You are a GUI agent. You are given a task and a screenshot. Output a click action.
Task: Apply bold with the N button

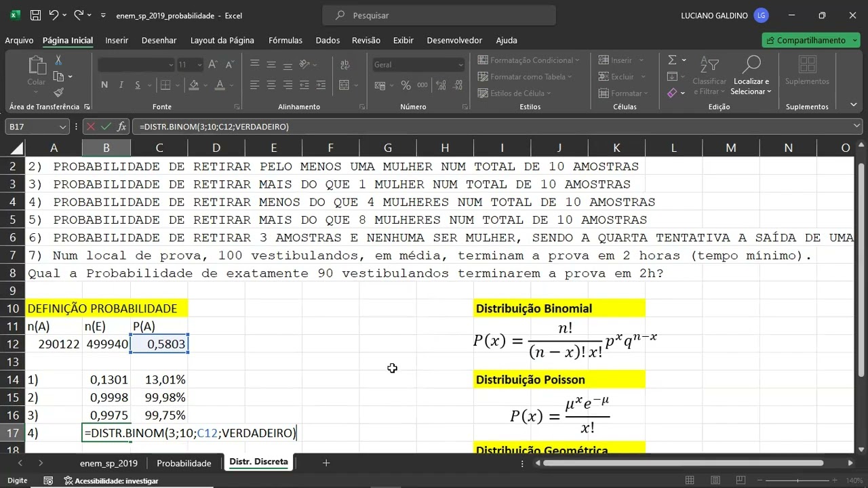point(104,85)
